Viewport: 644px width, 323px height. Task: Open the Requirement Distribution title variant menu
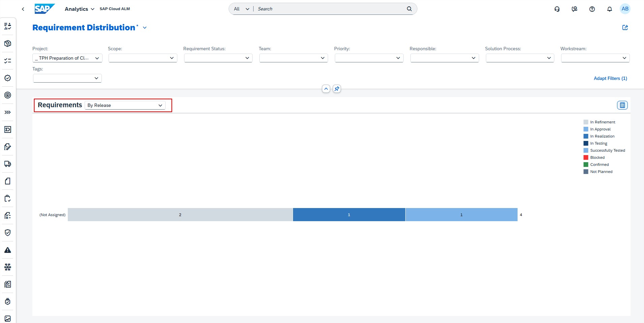[145, 28]
